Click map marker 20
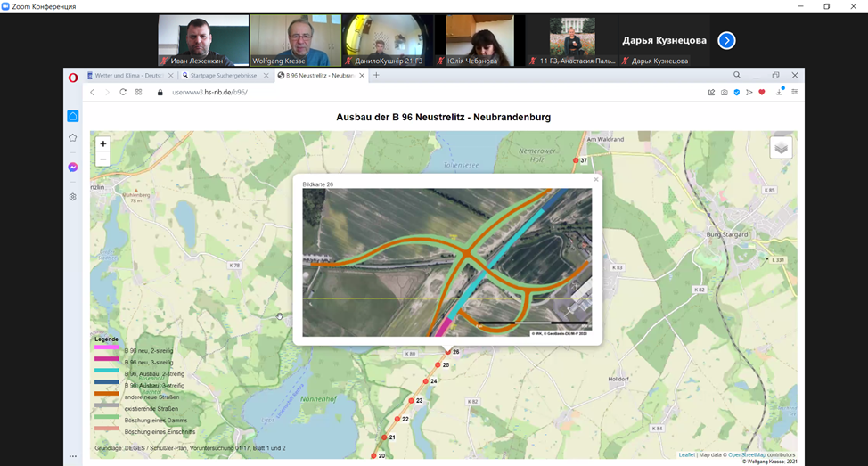The height and width of the screenshot is (466, 868). 373,456
